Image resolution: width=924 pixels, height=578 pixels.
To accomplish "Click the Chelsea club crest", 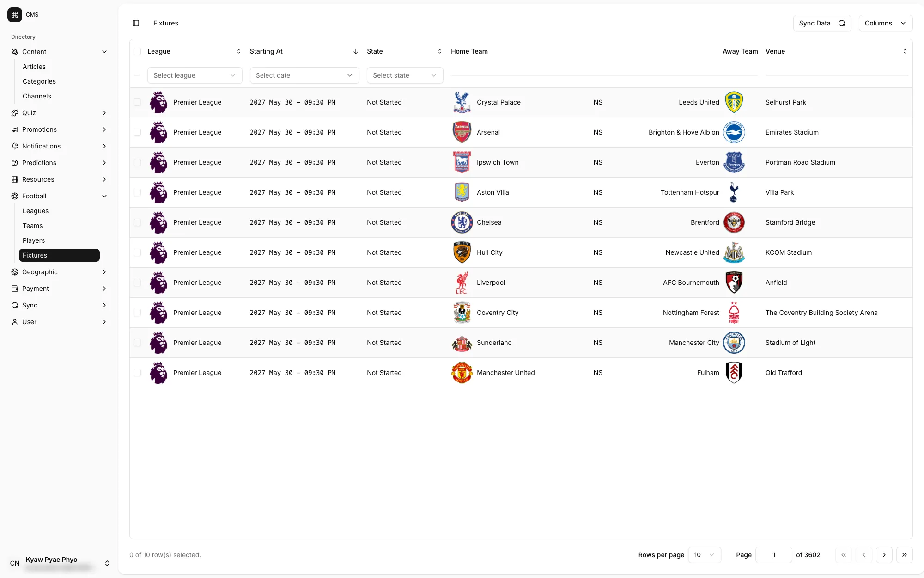I will pos(462,222).
